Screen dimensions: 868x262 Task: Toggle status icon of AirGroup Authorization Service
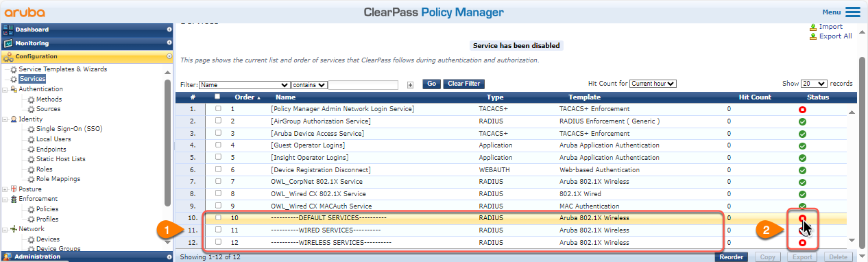tap(802, 122)
